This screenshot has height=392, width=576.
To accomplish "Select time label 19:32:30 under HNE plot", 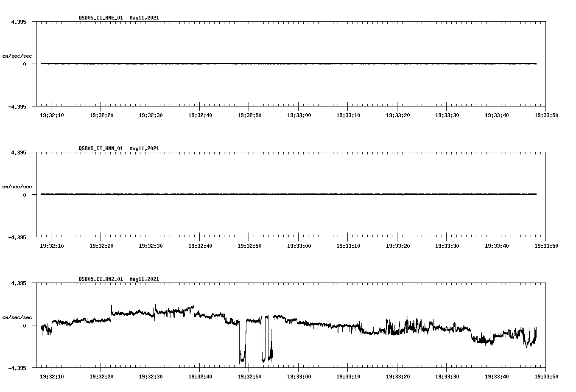I will tap(151, 115).
